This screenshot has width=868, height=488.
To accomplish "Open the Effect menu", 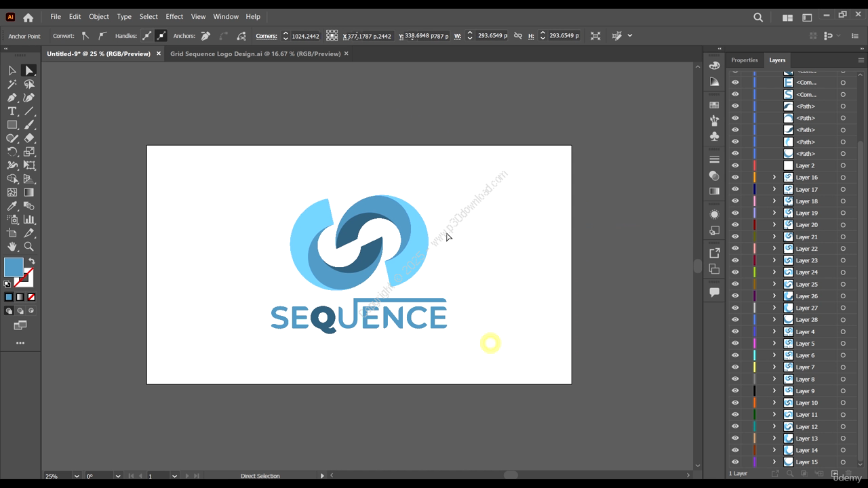I will point(174,16).
